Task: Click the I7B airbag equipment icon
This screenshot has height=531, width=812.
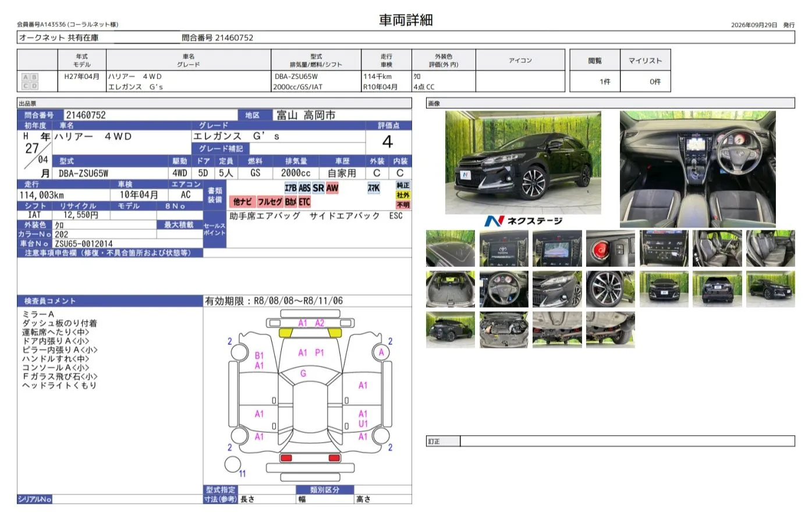Action: (x=290, y=188)
